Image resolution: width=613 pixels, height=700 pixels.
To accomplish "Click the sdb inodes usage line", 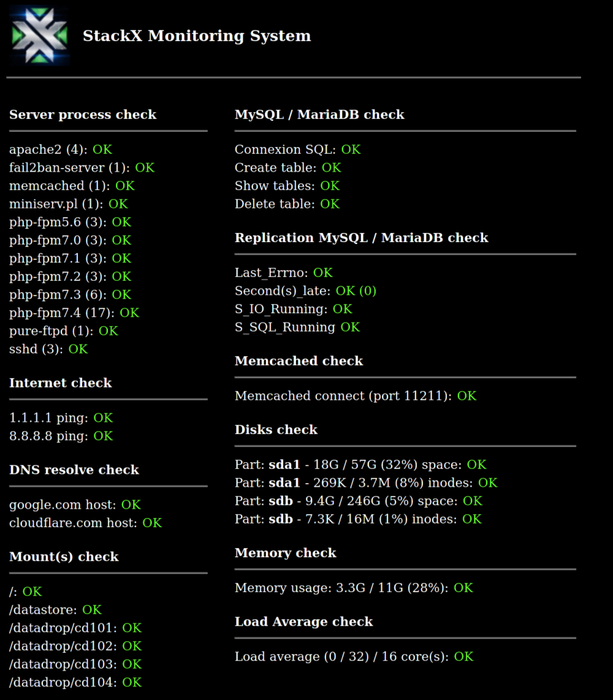I will coord(358,520).
